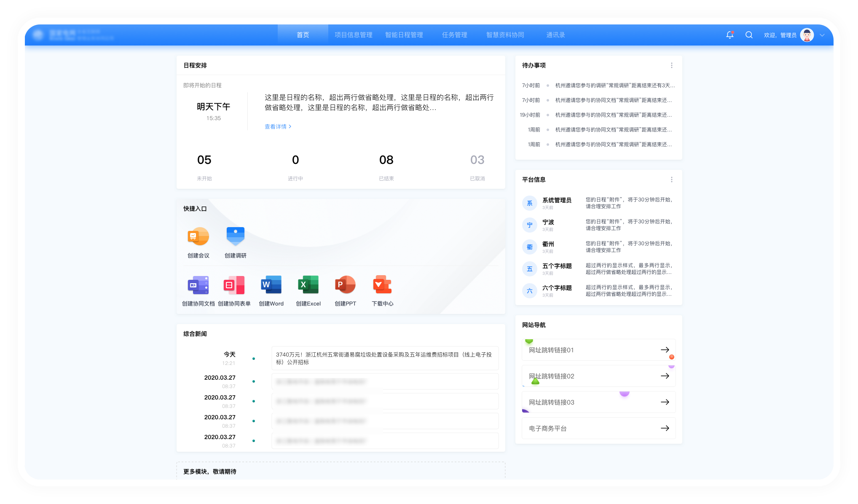Viewport: 858px width, 504px height.
Task: Click the 创建Word icon
Action: point(271,285)
